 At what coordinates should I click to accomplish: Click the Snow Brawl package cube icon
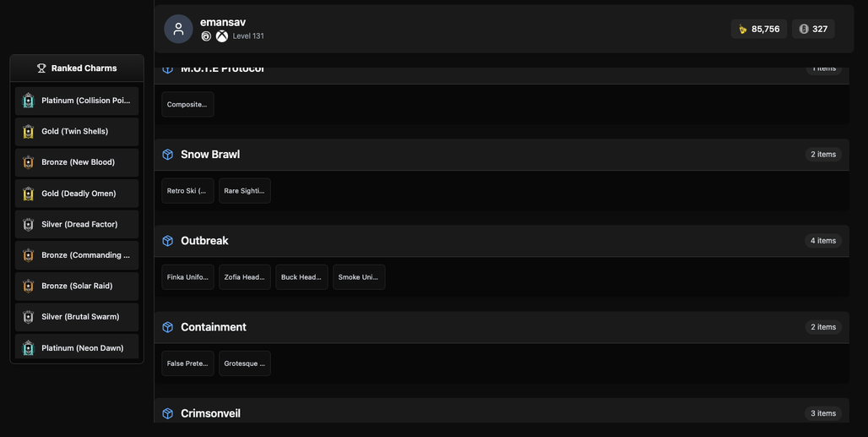pyautogui.click(x=168, y=155)
